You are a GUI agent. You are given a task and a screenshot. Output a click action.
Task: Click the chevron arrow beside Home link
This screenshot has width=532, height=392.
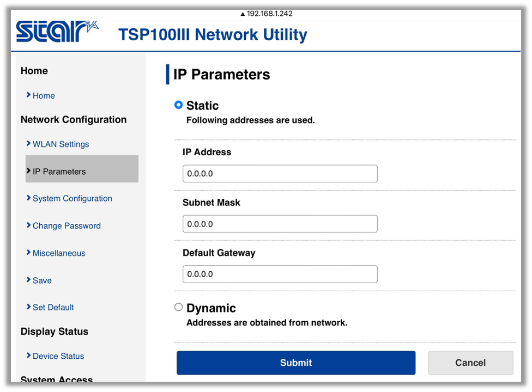tap(28, 95)
